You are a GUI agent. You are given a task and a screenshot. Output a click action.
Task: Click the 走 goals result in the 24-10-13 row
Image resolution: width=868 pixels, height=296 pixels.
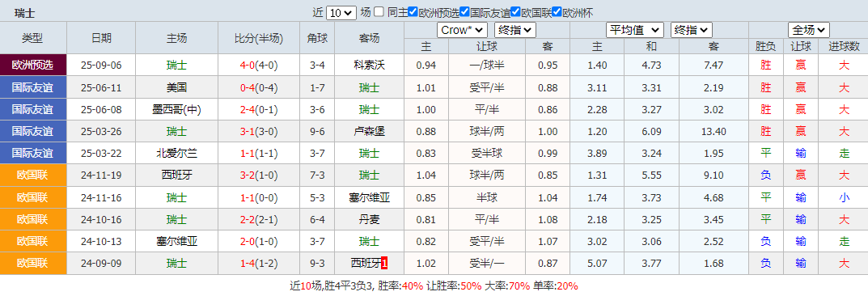844,241
